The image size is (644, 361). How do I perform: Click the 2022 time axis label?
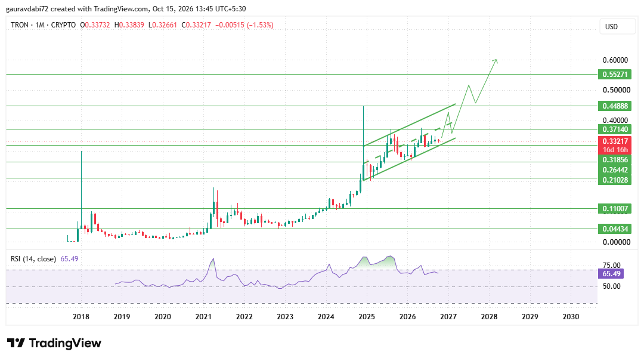click(244, 317)
